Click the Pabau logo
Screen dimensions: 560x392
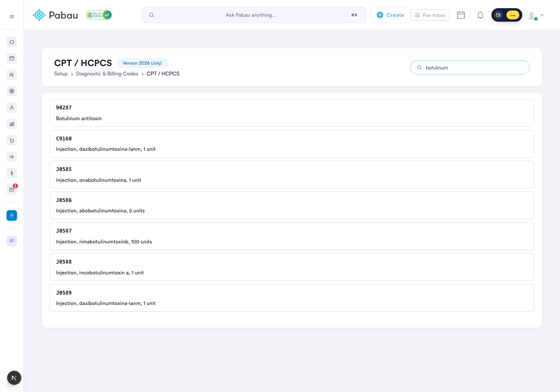click(55, 15)
